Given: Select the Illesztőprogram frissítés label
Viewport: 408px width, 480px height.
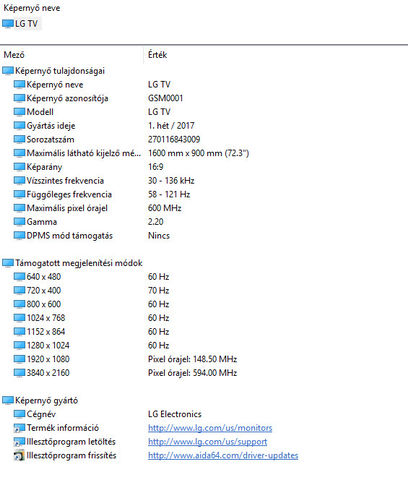Looking at the screenshot, I should pos(71,455).
